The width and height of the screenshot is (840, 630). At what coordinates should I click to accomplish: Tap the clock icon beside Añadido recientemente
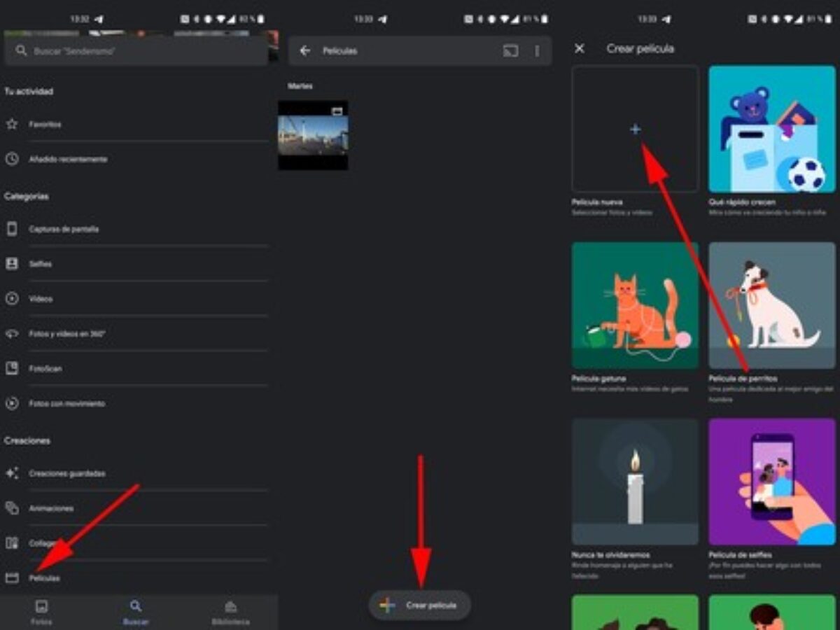[12, 159]
